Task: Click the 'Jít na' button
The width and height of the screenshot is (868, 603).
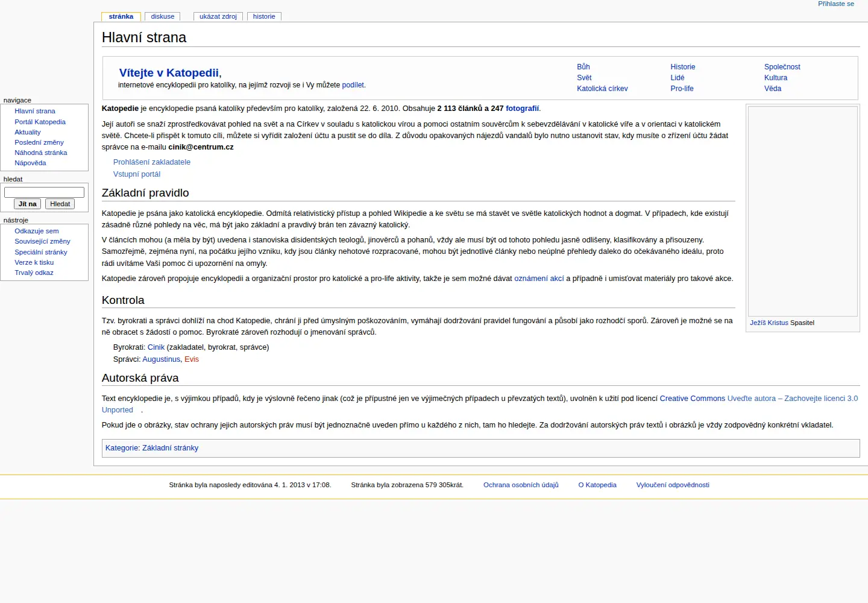Action: tap(28, 204)
